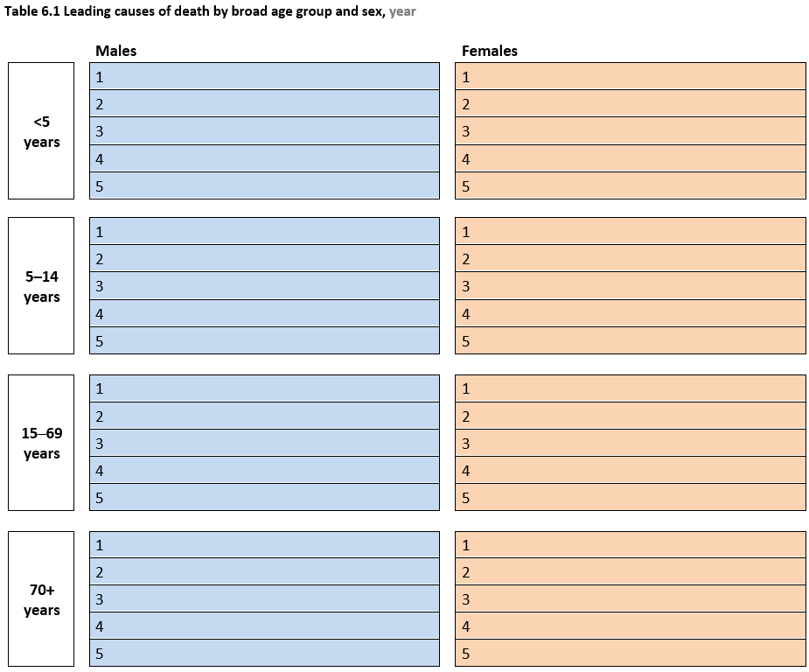Screen dimensions: 809x672
Task: Click row 2 of Males 15–69 years
Action: coord(265,416)
